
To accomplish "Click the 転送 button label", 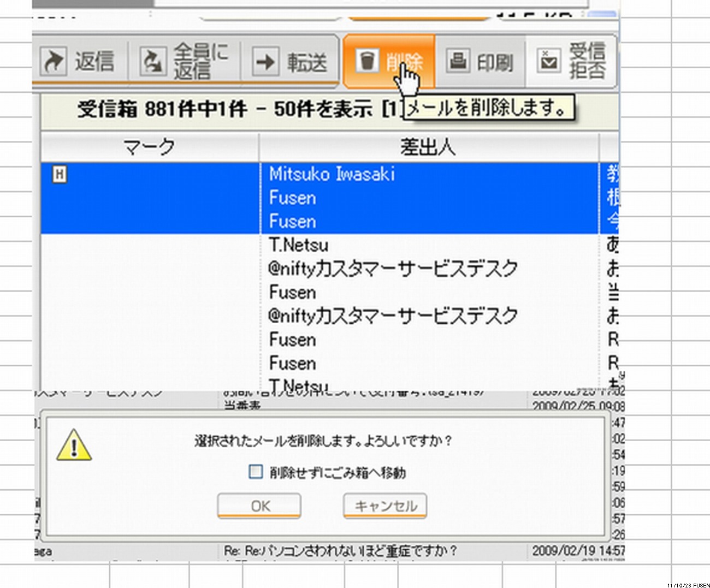I will pos(307,62).
